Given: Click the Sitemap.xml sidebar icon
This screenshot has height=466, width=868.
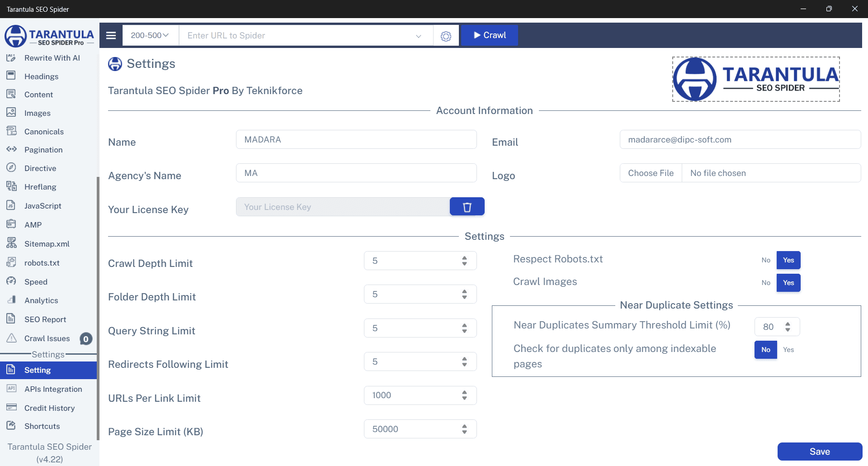Looking at the screenshot, I should (11, 243).
